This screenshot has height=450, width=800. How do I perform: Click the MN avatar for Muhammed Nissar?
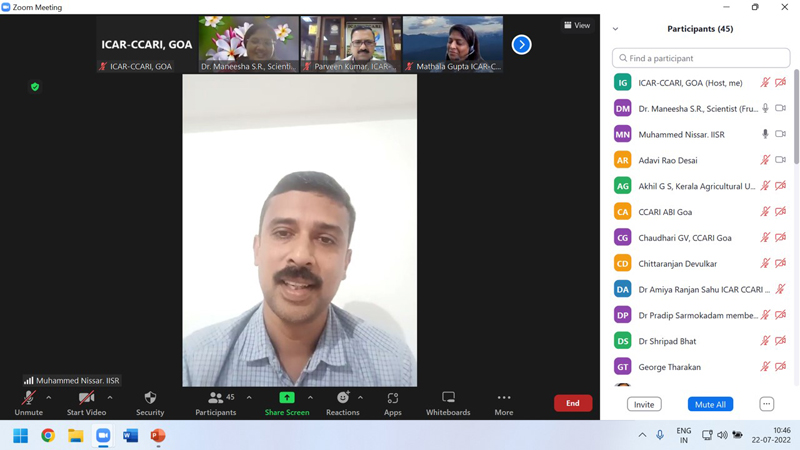[622, 134]
